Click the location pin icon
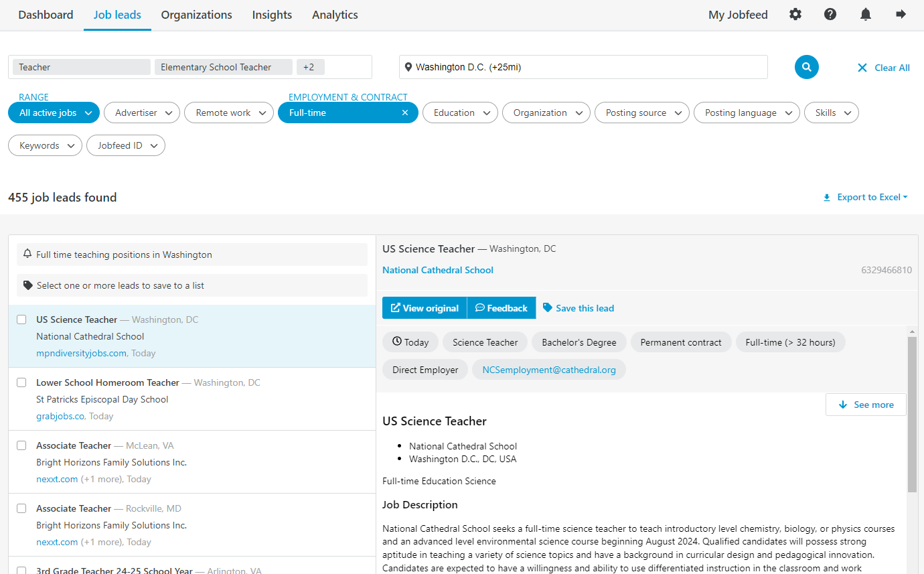The image size is (924, 574). [x=408, y=67]
